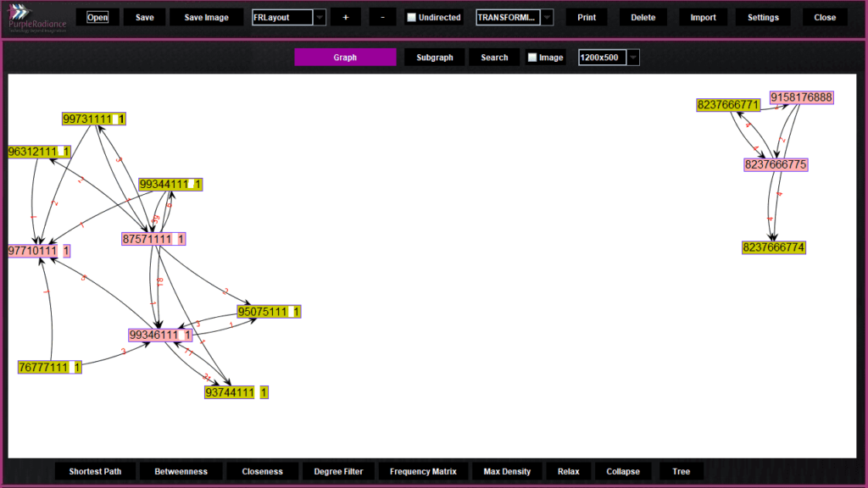
Task: Select graph node 99346111 1
Action: (x=160, y=335)
